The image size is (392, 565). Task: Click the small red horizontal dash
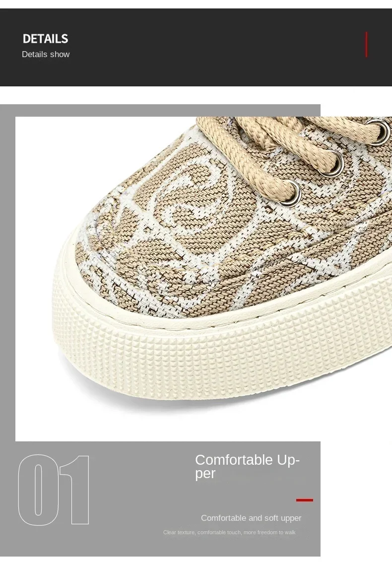pyautogui.click(x=305, y=500)
